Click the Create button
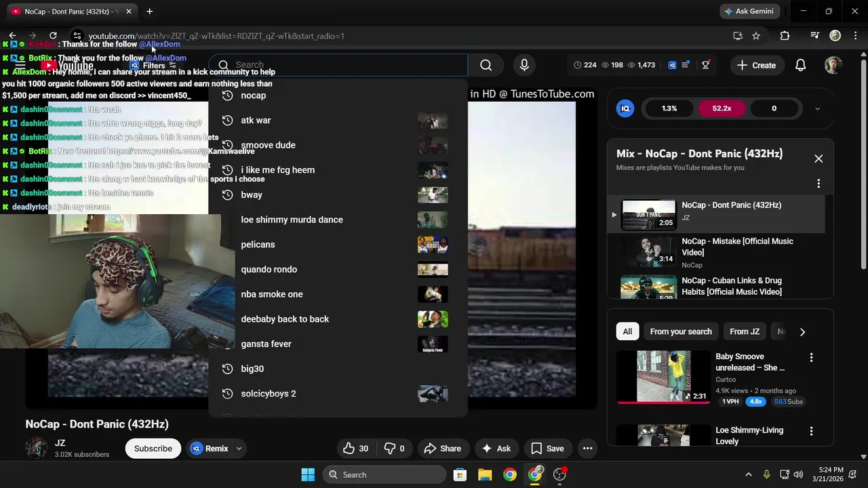Image resolution: width=868 pixels, height=488 pixels. (x=756, y=65)
